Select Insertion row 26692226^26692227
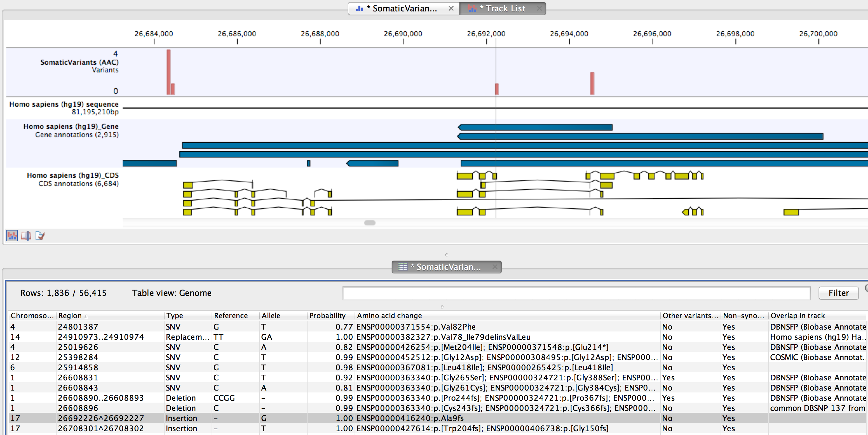Viewport: 868px width, 435px height. point(437,418)
